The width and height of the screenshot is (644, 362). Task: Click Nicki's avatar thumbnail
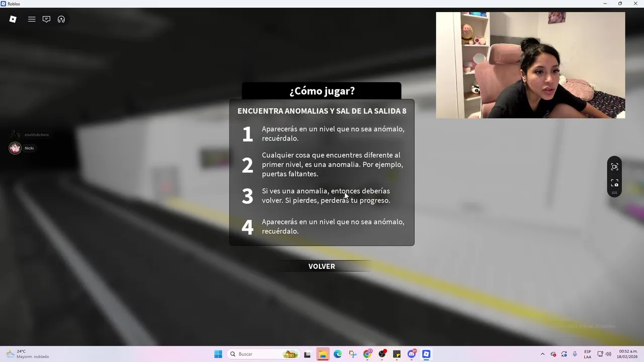click(x=15, y=148)
